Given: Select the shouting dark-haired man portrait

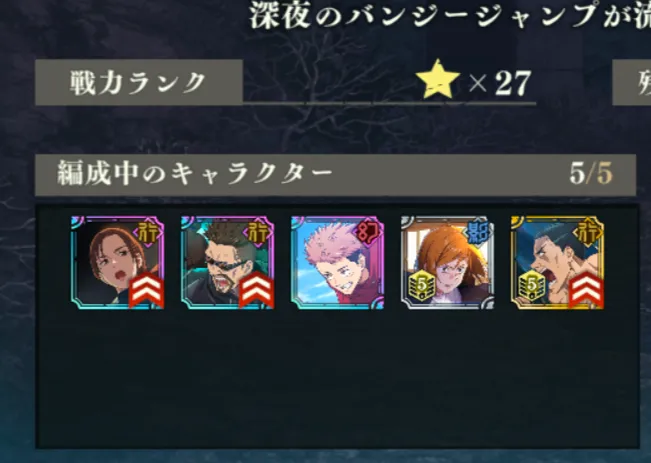Looking at the screenshot, I should 558,262.
